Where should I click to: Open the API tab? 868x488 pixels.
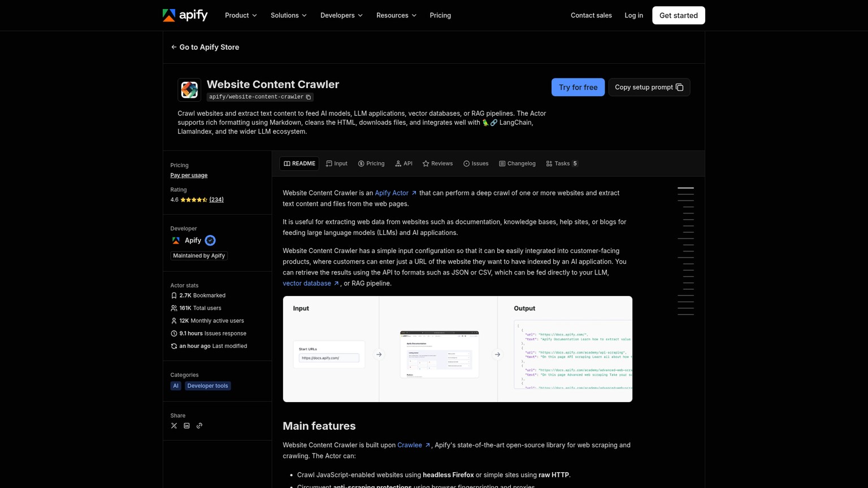(404, 164)
